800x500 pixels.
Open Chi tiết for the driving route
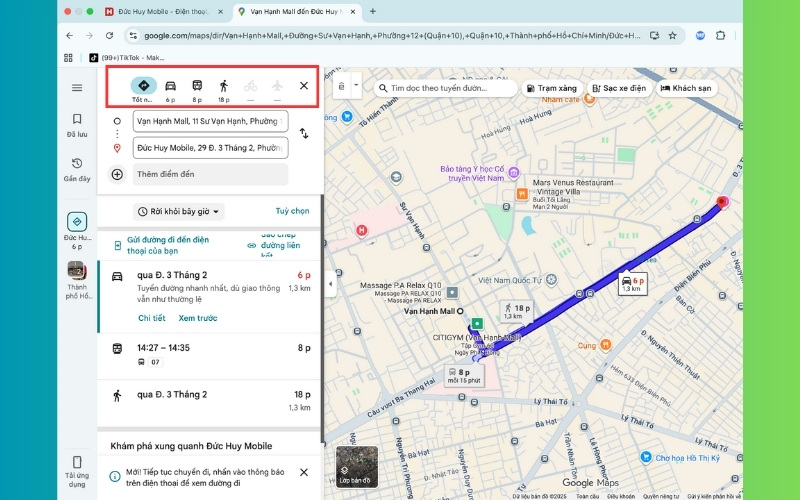click(152, 318)
